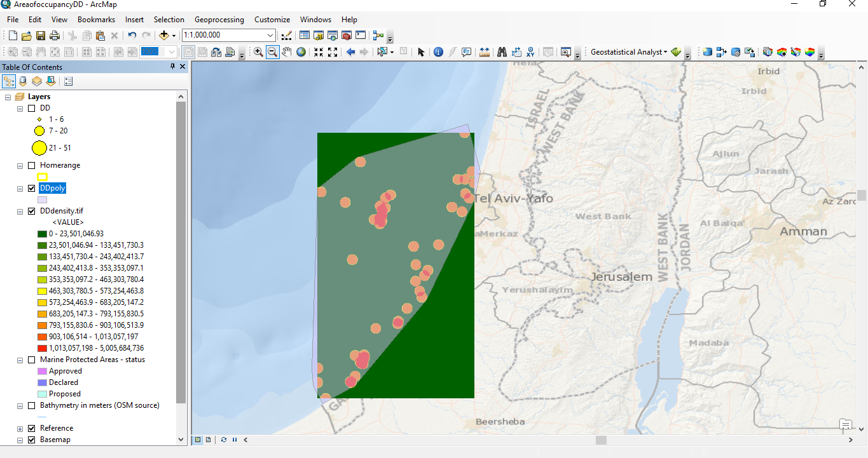The image size is (868, 458).
Task: Create a new map document
Action: [x=13, y=36]
